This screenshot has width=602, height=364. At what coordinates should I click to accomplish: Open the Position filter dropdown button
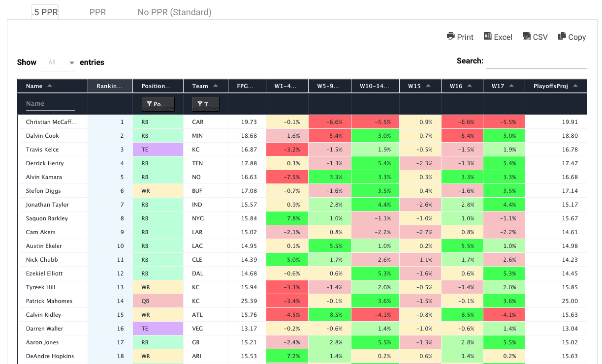click(158, 104)
